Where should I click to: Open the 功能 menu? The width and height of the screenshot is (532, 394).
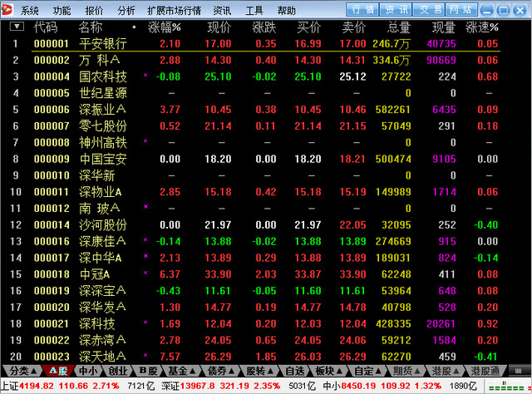[x=62, y=11]
